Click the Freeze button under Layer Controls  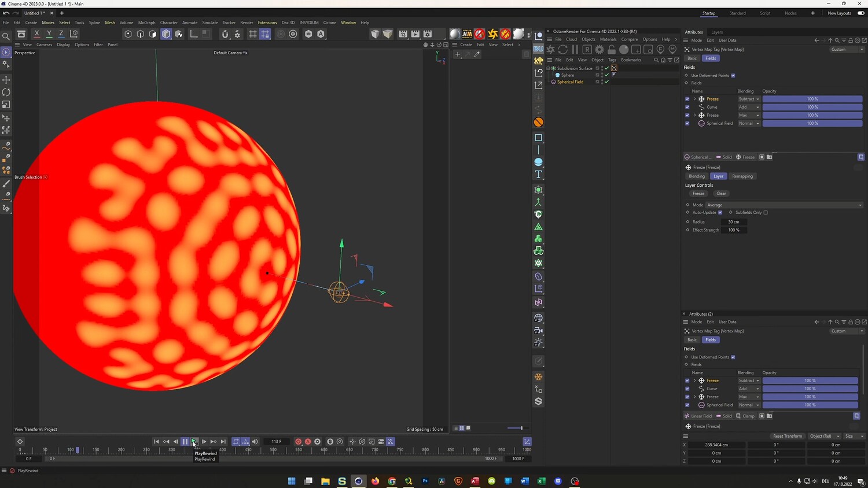(x=698, y=194)
